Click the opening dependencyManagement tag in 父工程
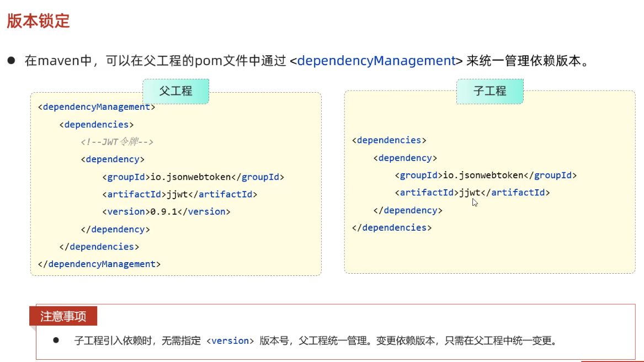 pos(97,107)
